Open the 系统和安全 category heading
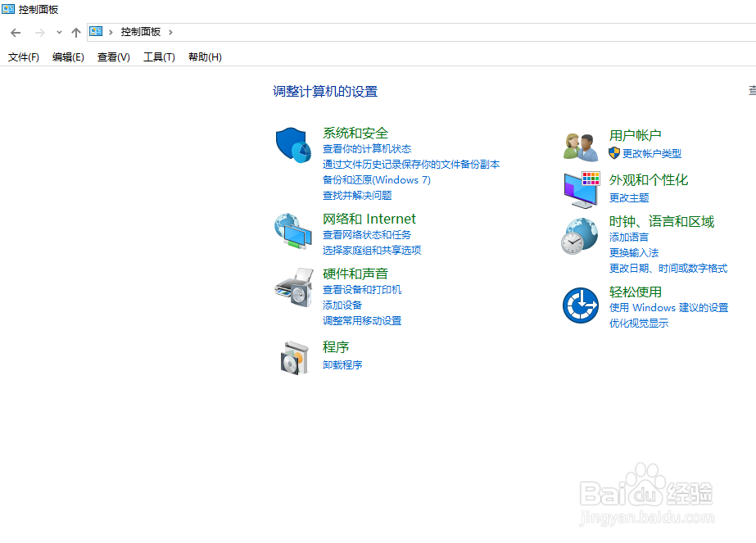 point(355,133)
